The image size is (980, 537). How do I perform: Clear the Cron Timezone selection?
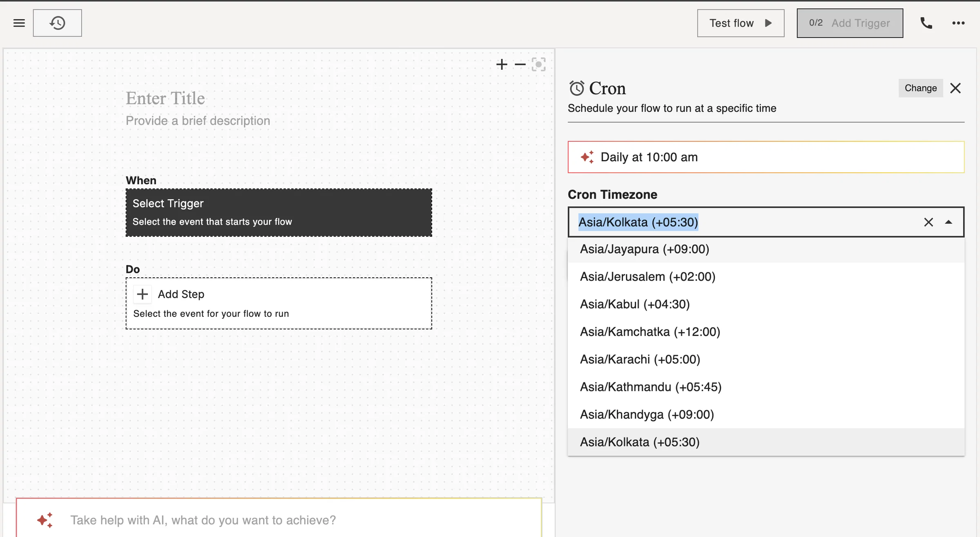pyautogui.click(x=928, y=222)
